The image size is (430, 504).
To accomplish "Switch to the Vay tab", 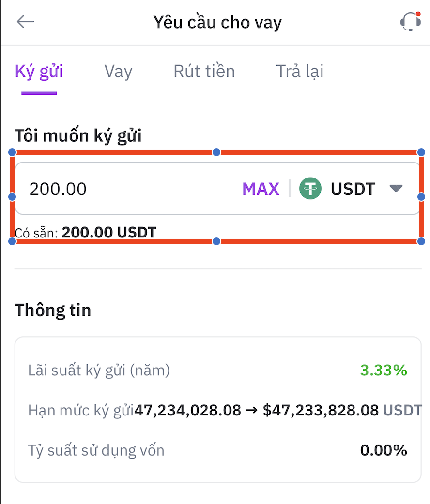I will (118, 71).
